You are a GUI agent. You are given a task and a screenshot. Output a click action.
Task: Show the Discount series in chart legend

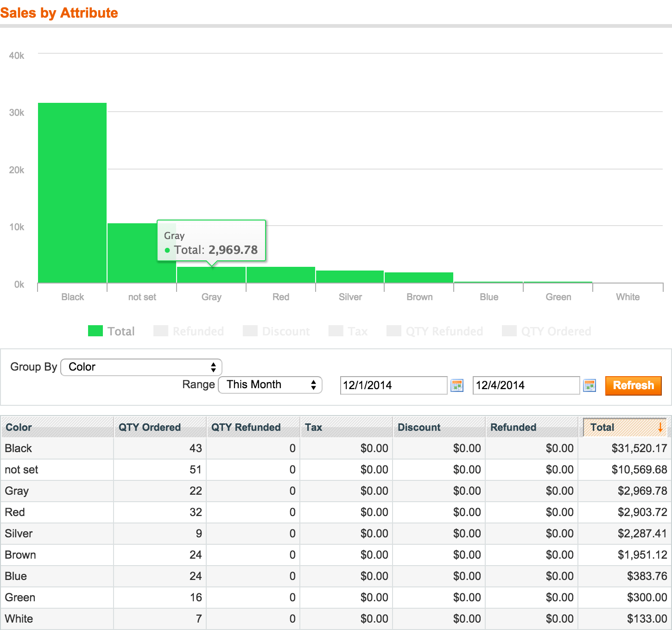(276, 331)
